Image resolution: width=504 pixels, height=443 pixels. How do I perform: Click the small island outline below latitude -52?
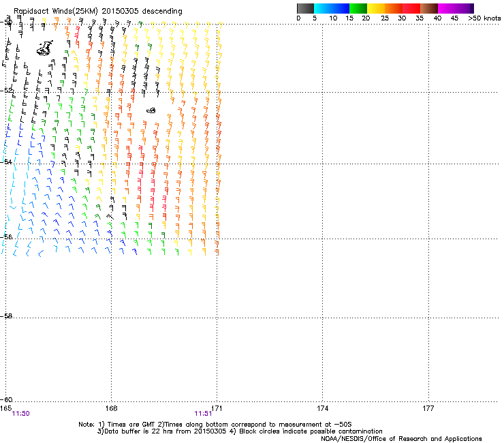pos(151,110)
